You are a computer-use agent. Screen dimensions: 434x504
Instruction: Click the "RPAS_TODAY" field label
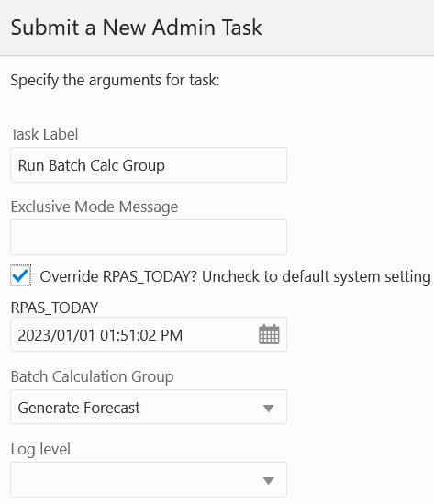click(54, 308)
